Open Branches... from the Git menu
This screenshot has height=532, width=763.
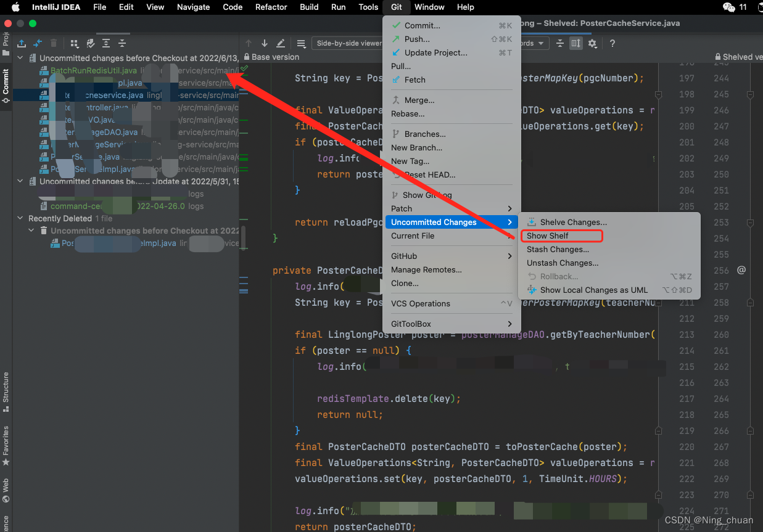[452, 134]
